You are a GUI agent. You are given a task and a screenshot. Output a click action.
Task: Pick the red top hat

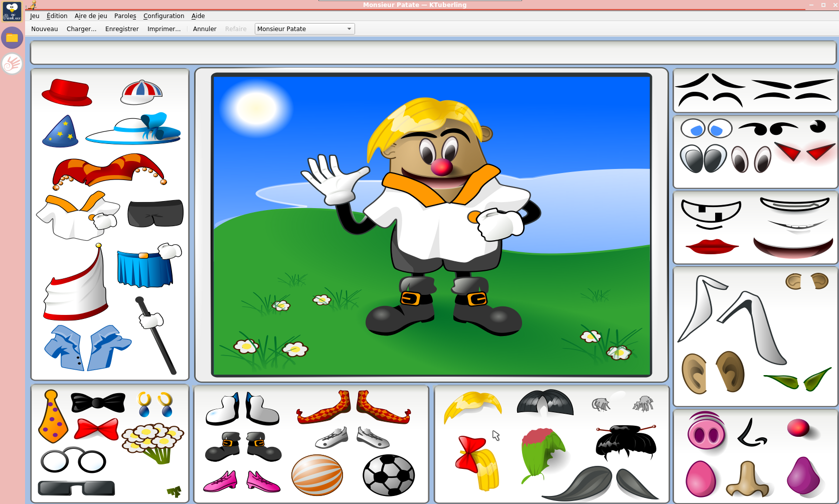tap(67, 93)
